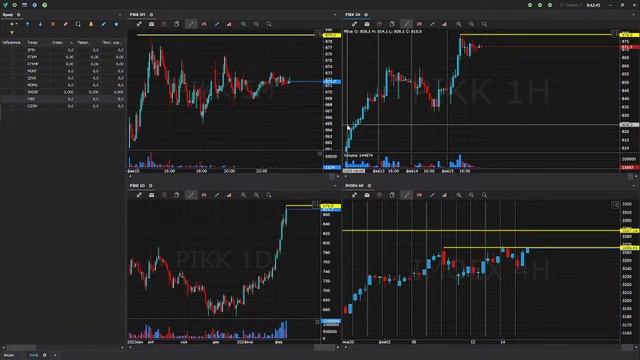Delete ticker with the red X icon

click(53, 24)
